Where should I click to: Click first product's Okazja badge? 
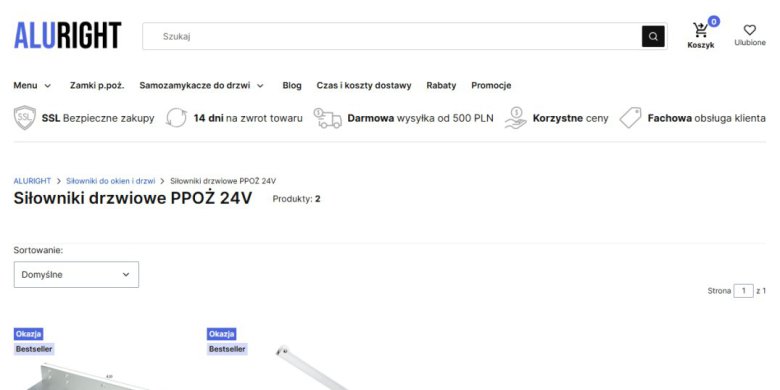tap(28, 334)
